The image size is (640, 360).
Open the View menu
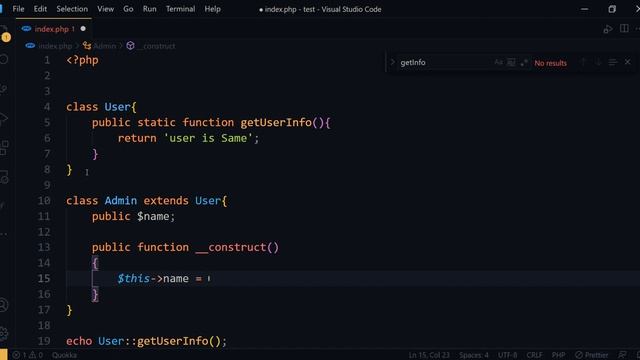click(x=105, y=9)
